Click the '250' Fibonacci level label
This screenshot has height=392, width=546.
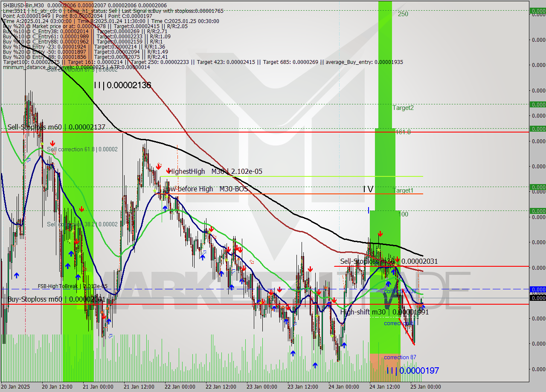(403, 14)
